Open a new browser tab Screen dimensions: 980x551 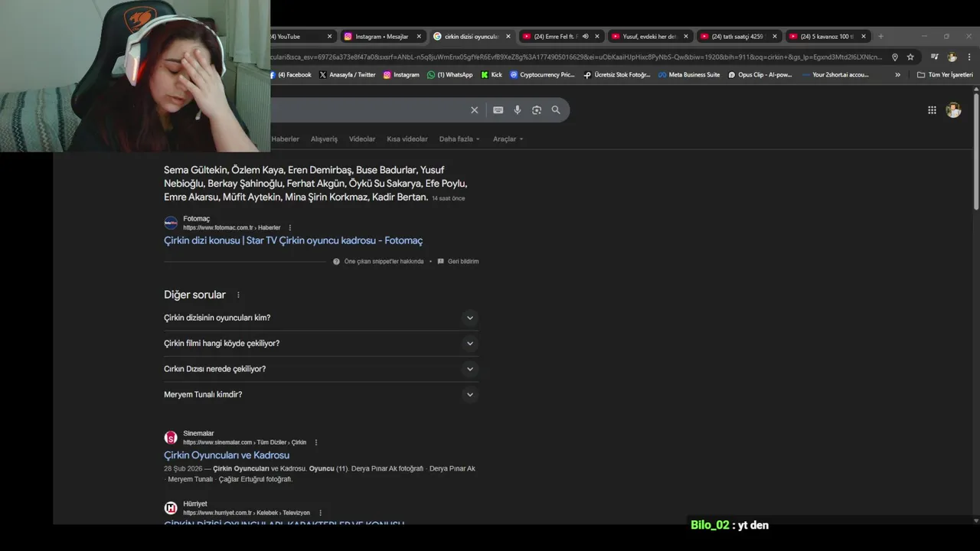[x=880, y=36]
